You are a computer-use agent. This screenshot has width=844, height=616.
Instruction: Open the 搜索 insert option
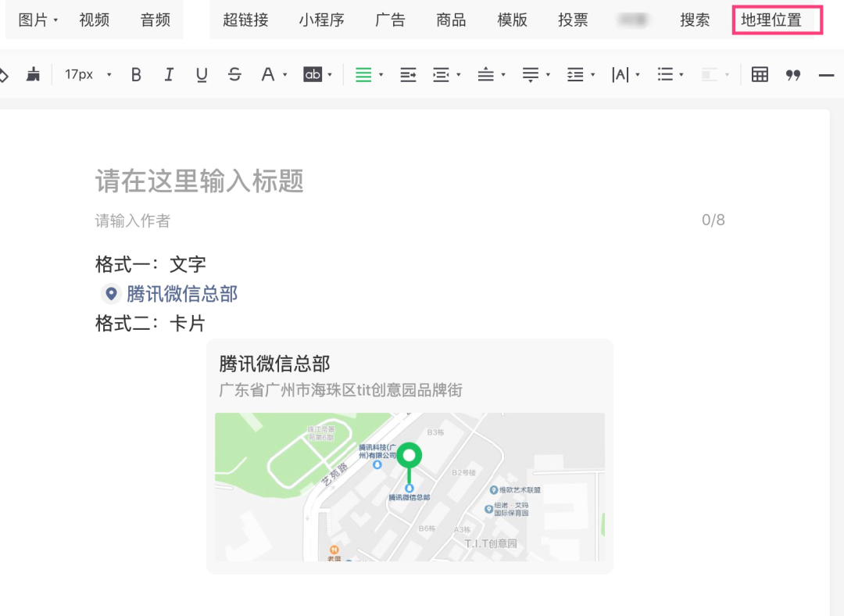(695, 20)
